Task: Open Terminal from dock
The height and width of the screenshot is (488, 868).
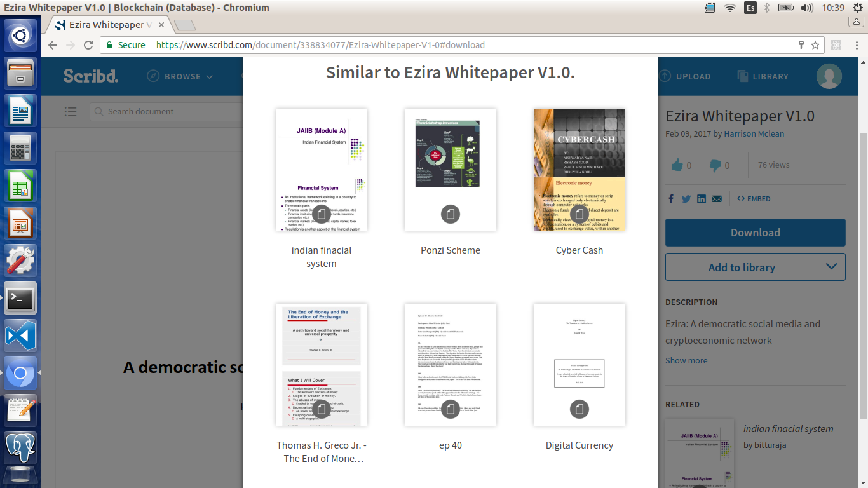Action: point(20,298)
